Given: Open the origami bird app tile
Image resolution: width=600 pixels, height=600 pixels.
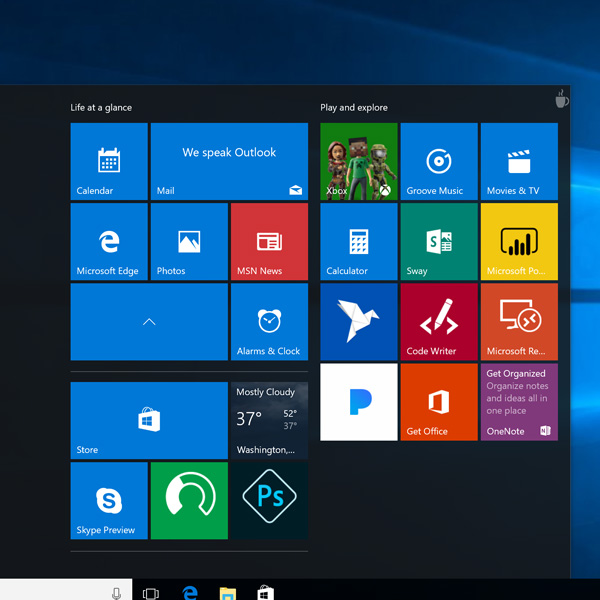Looking at the screenshot, I should [x=359, y=322].
